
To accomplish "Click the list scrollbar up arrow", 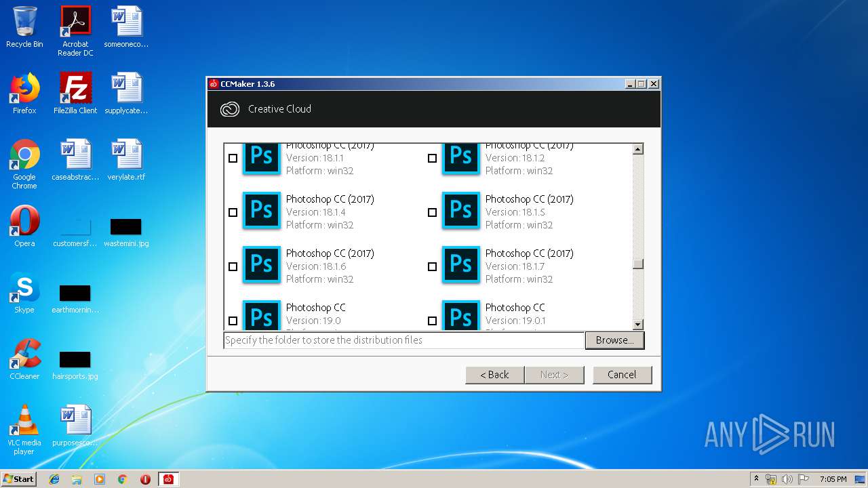I will tap(637, 149).
